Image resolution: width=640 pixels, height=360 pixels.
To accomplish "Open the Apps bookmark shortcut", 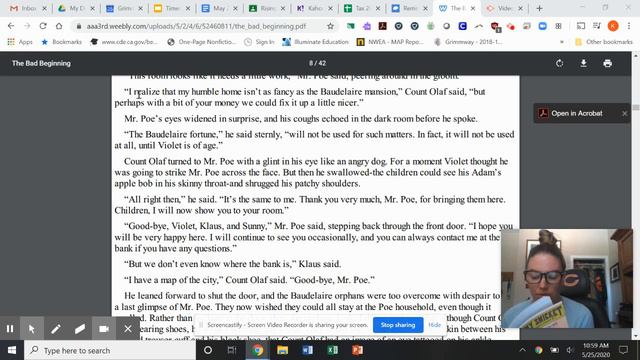I will (x=20, y=42).
